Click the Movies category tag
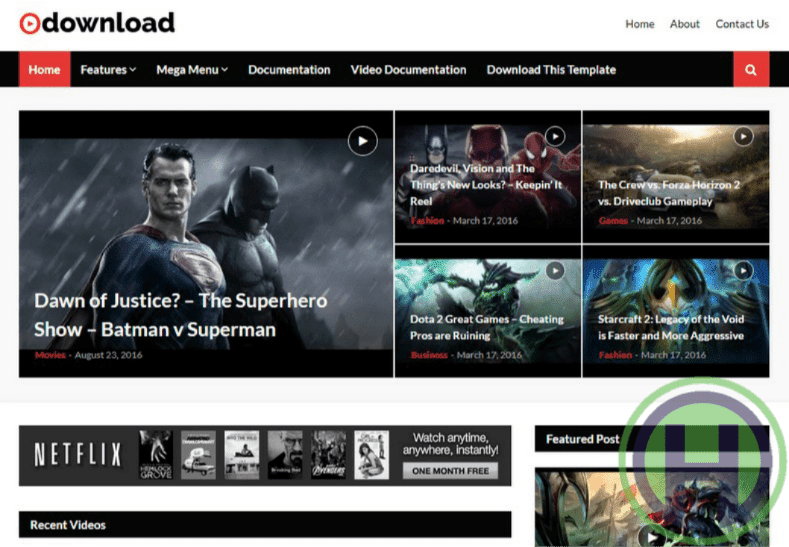This screenshot has width=789, height=547. pyautogui.click(x=50, y=355)
